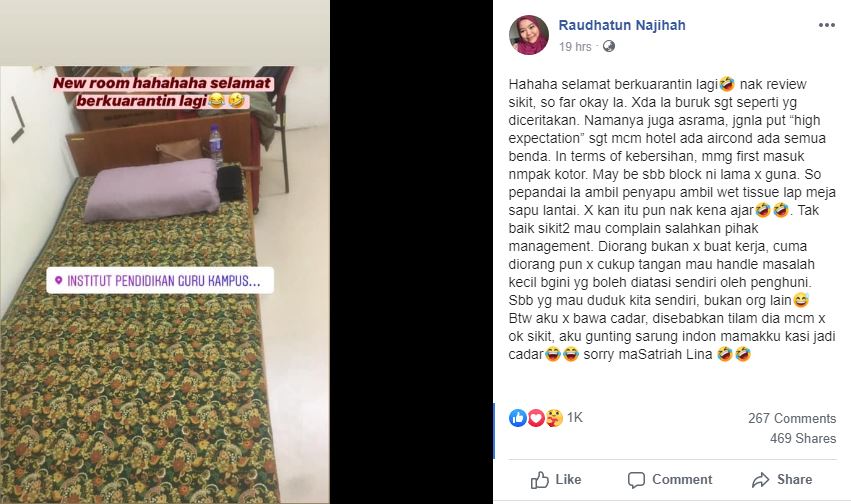Image resolution: width=851 pixels, height=504 pixels.
Task: Click the care hug reaction icon
Action: pos(554,418)
